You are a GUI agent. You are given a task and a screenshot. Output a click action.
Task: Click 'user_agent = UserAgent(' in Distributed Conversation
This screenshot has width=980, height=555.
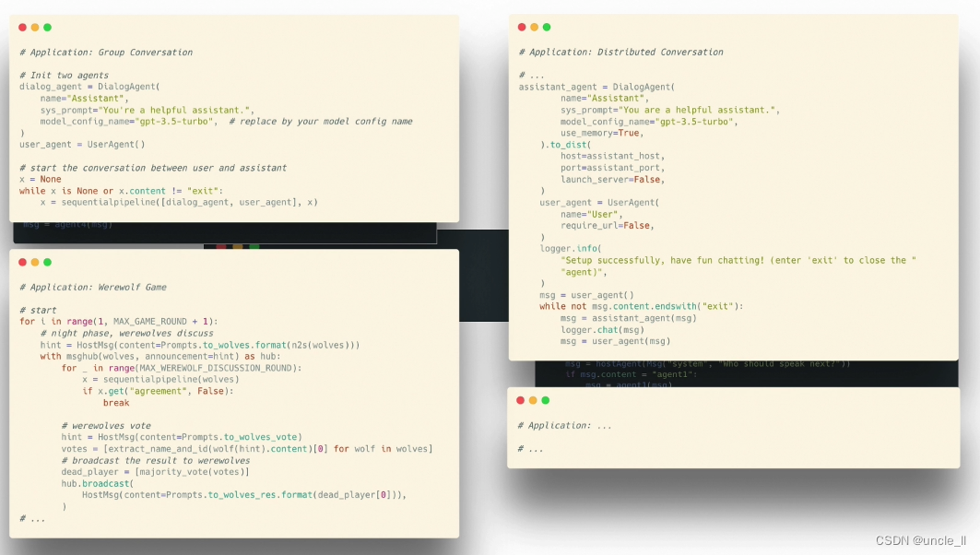click(599, 203)
